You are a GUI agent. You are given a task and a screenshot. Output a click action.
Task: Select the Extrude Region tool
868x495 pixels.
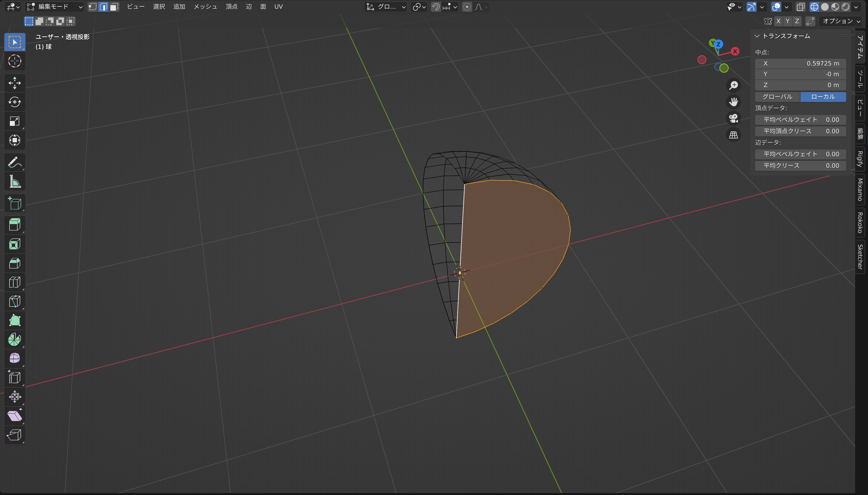point(15,225)
